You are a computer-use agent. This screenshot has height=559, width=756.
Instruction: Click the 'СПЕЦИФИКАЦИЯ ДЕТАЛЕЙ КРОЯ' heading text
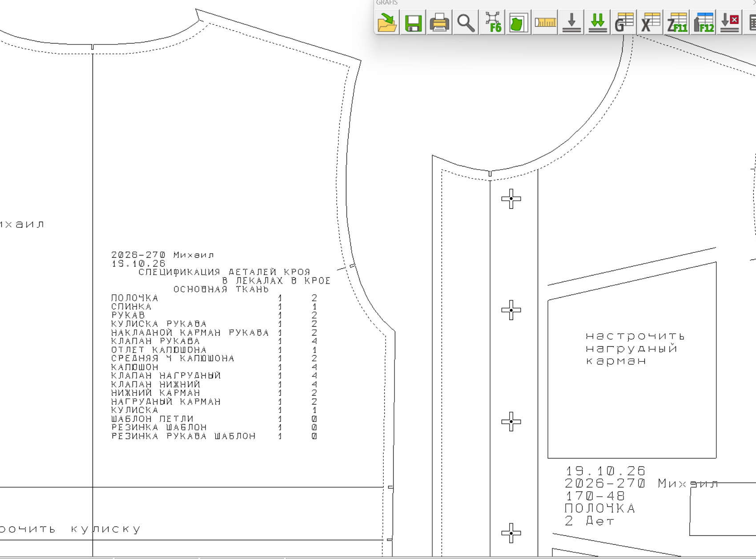point(224,272)
